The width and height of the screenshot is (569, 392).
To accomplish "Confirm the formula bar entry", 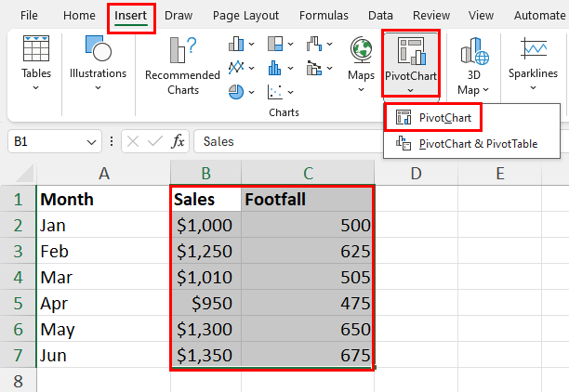I will tap(155, 141).
